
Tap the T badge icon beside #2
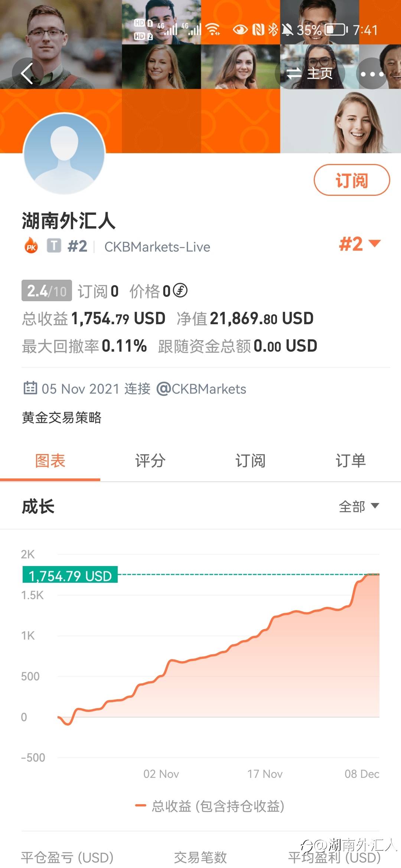[54, 246]
